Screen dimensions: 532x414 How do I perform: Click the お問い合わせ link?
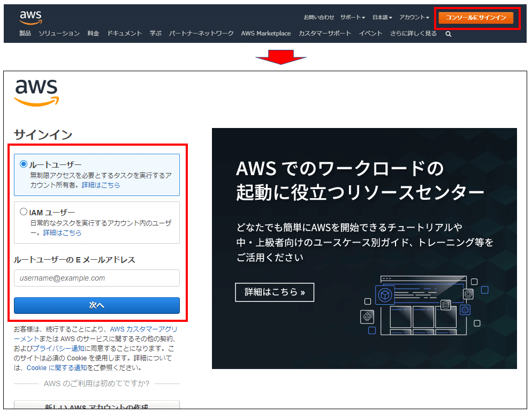(x=318, y=17)
